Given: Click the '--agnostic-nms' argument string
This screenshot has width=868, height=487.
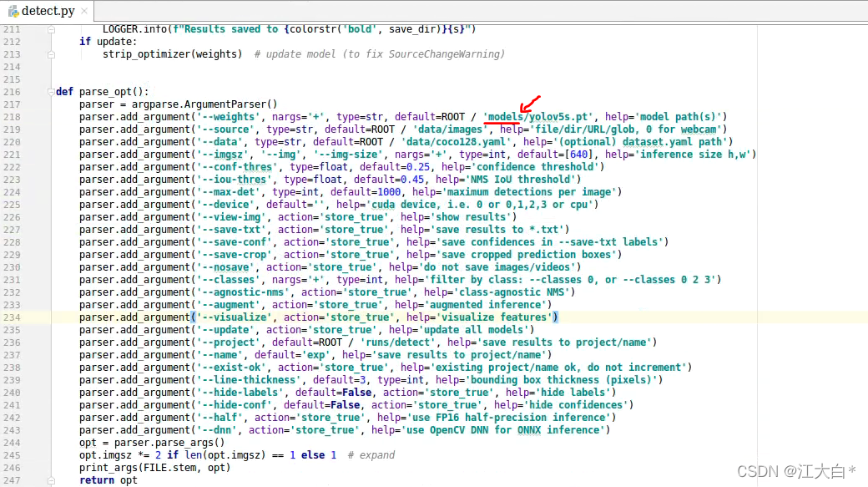Looking at the screenshot, I should [243, 292].
